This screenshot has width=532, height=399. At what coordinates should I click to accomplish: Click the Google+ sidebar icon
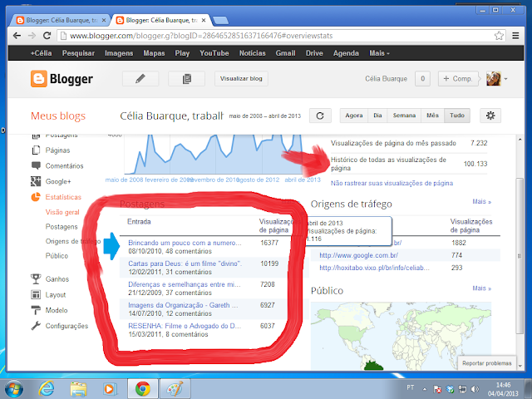[36, 181]
